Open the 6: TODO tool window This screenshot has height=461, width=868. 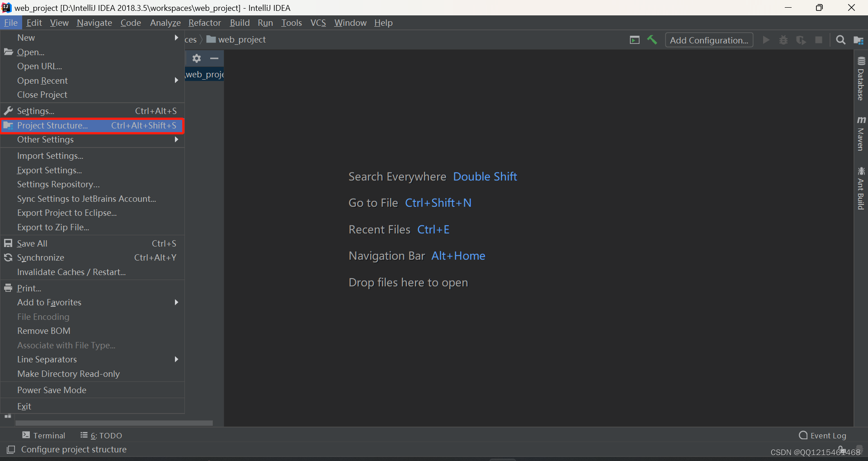pos(101,435)
